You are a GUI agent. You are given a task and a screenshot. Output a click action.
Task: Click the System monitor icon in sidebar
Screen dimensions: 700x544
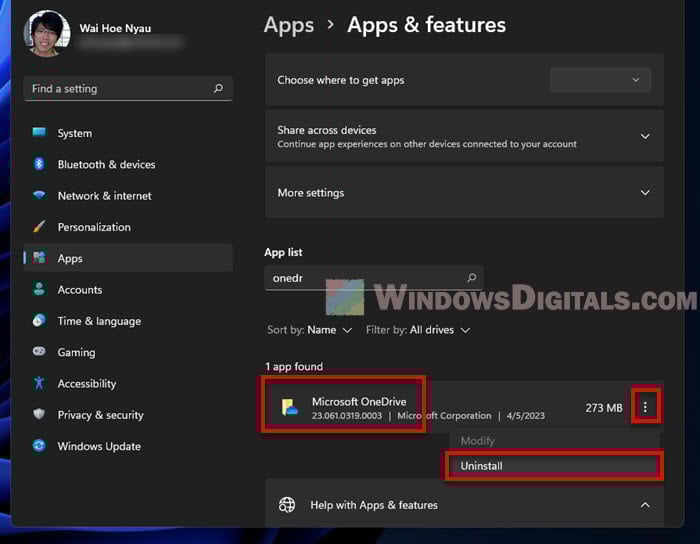[39, 132]
